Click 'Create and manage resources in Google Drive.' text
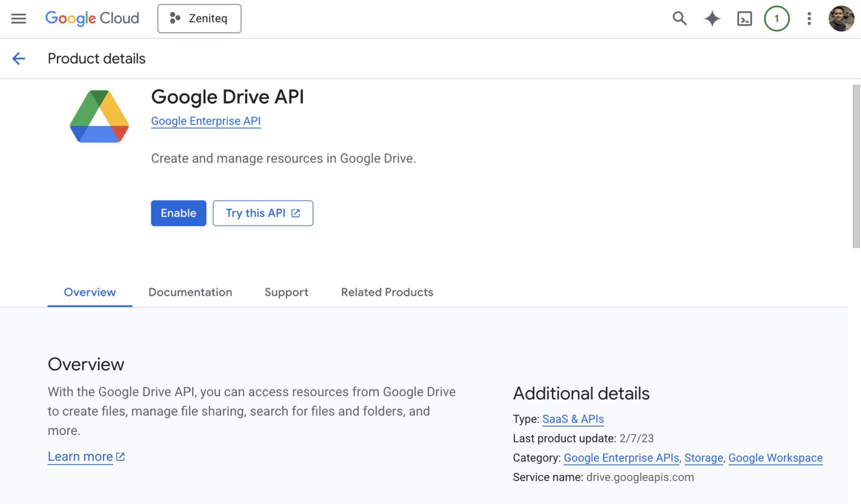 click(284, 159)
